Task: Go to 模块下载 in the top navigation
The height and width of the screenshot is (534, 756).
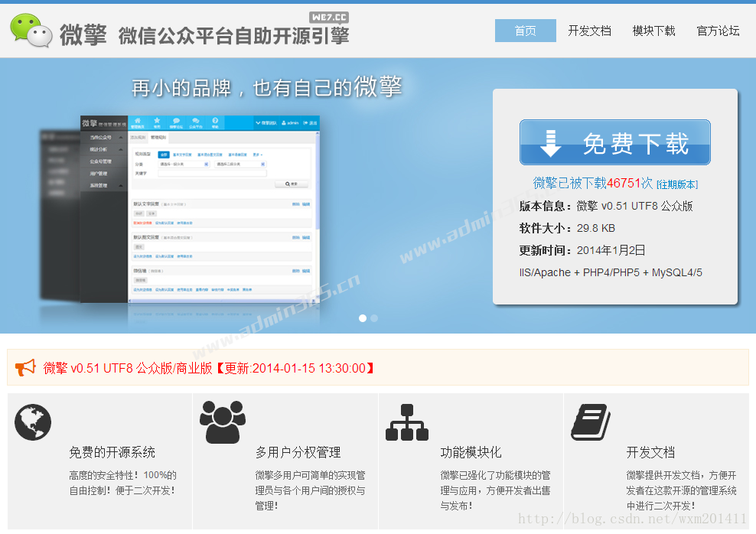Action: (x=653, y=31)
